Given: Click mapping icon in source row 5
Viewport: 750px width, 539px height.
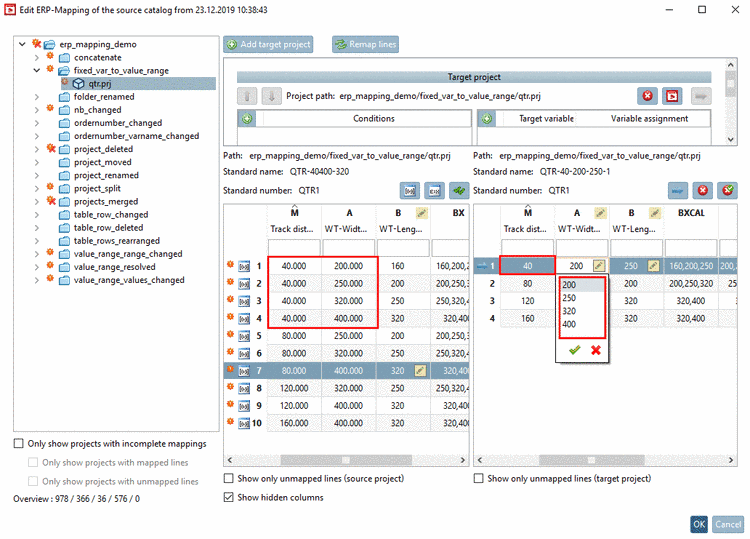Looking at the screenshot, I should click(x=244, y=336).
